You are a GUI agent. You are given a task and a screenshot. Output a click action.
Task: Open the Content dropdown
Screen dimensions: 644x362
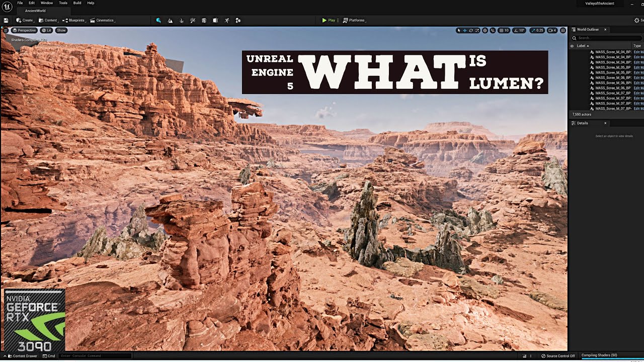48,20
